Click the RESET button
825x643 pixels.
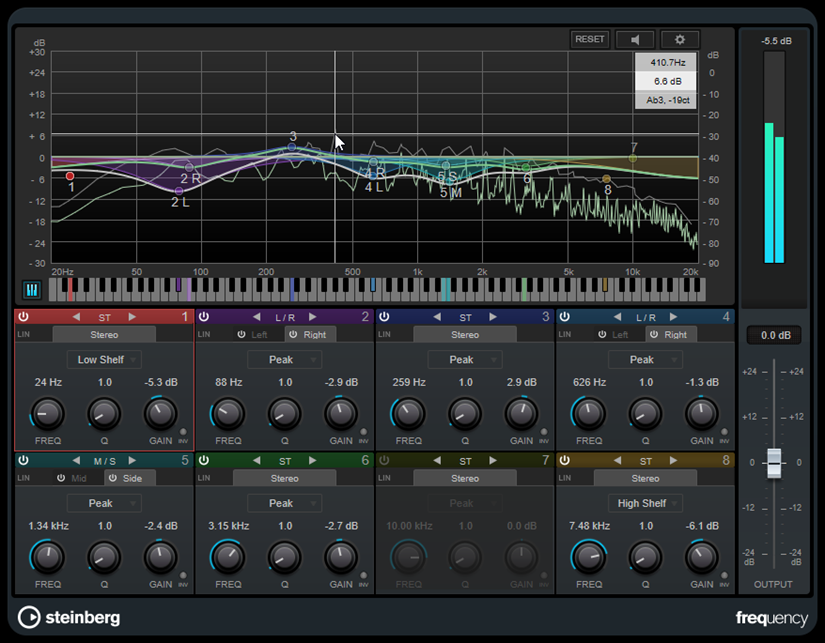click(589, 39)
